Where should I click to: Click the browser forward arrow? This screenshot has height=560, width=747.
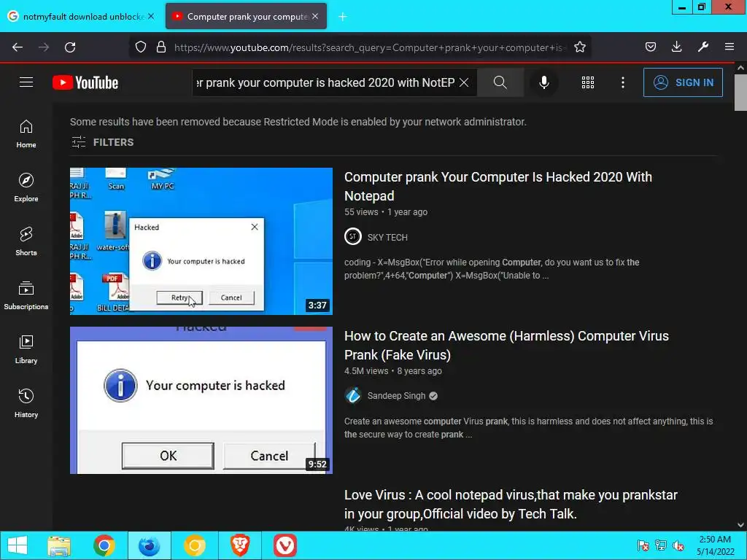coord(44,47)
